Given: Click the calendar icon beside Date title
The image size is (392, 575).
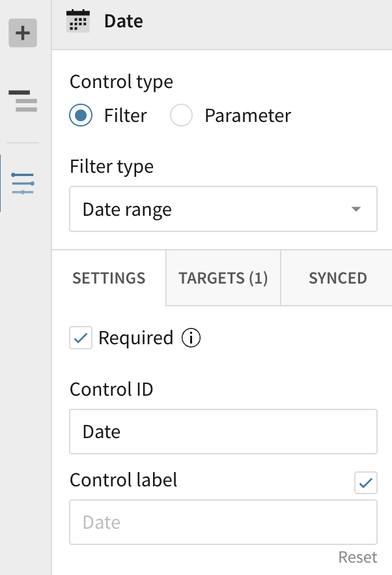Looking at the screenshot, I should click(78, 22).
